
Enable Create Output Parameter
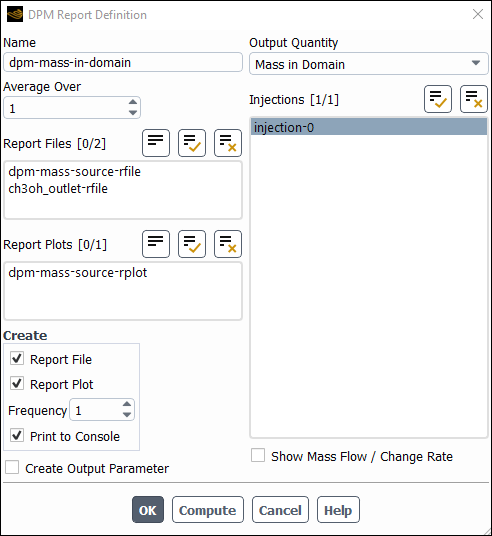click(12, 467)
